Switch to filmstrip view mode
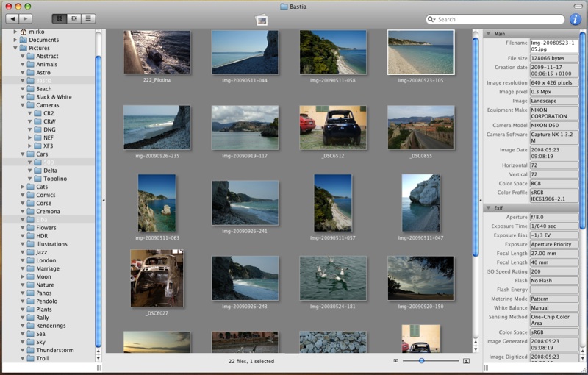 (x=73, y=18)
